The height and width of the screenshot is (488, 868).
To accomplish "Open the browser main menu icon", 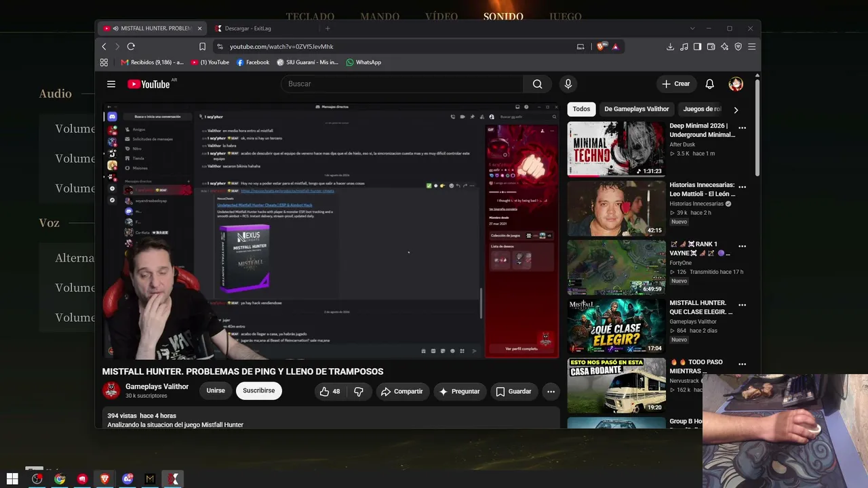I will (x=751, y=47).
